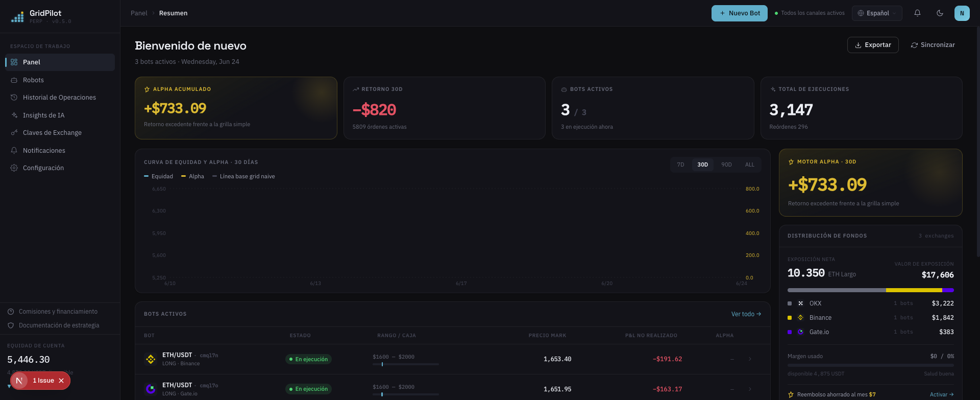This screenshot has width=980, height=400.
Task: Click the OKX exchange icon
Action: tap(800, 303)
